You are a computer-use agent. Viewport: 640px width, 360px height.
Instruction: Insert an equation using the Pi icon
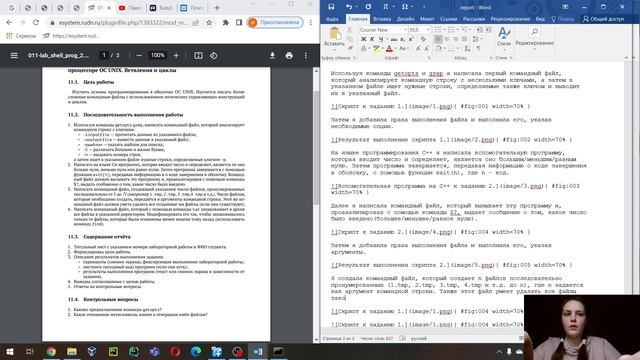point(385,7)
